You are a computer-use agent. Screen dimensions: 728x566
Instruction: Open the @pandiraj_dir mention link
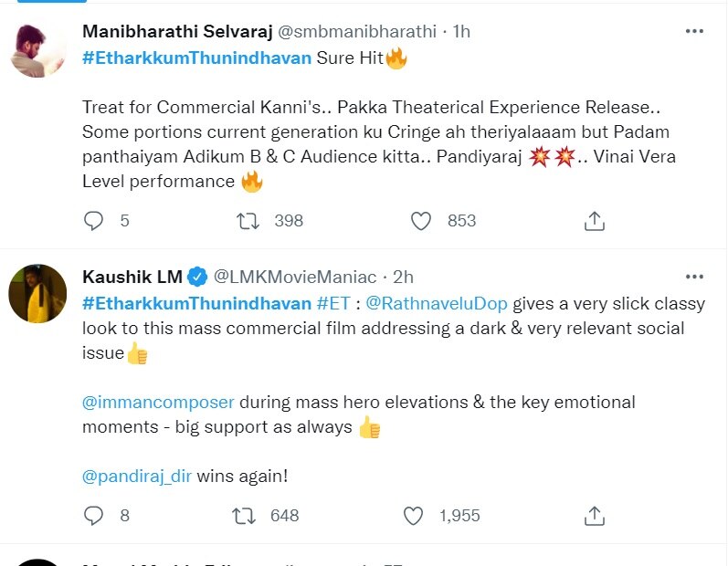(x=137, y=475)
